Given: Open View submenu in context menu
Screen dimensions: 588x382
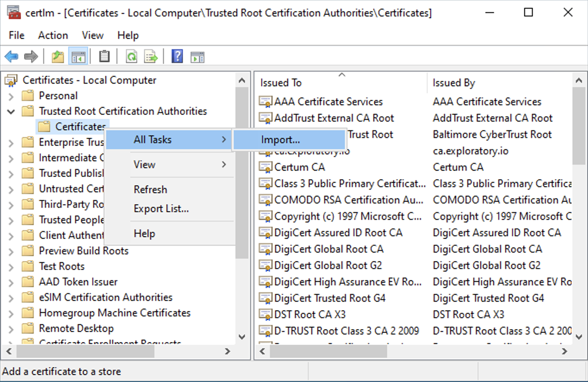Looking at the screenshot, I should point(169,164).
